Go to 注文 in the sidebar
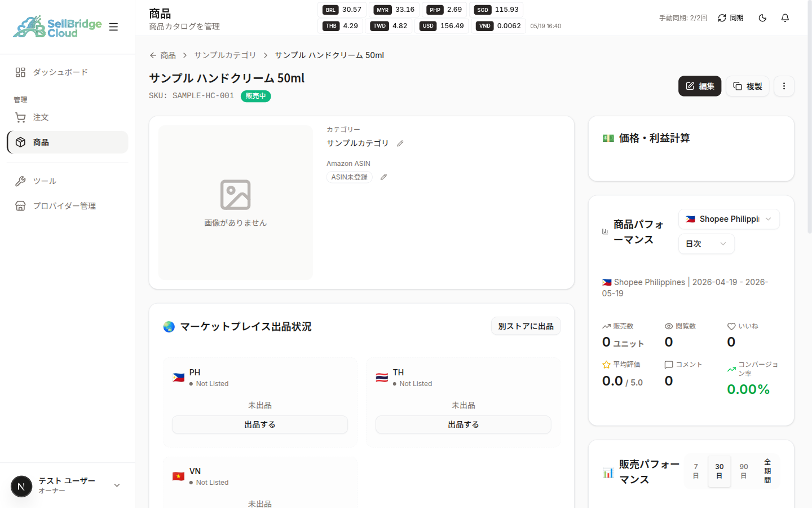Image resolution: width=812 pixels, height=508 pixels. (x=67, y=117)
